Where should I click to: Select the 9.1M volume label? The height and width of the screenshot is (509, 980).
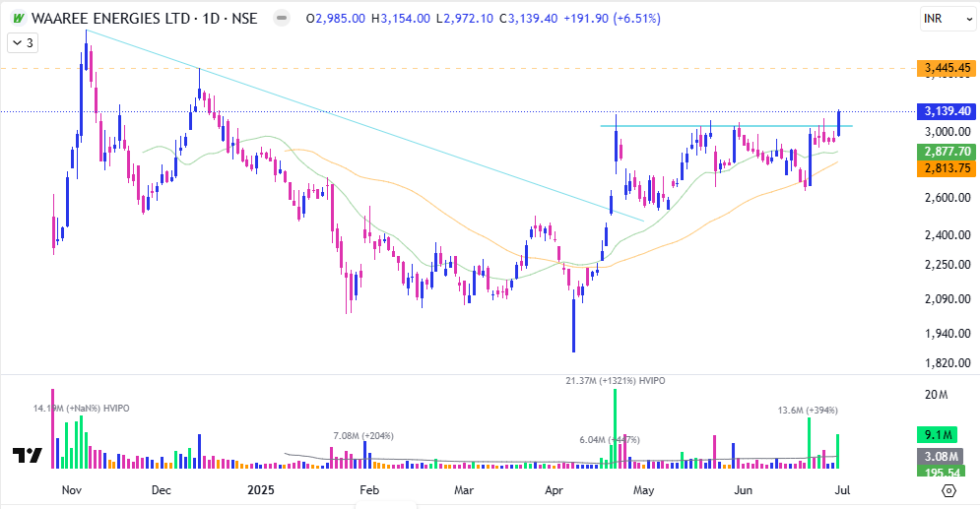[x=938, y=435]
